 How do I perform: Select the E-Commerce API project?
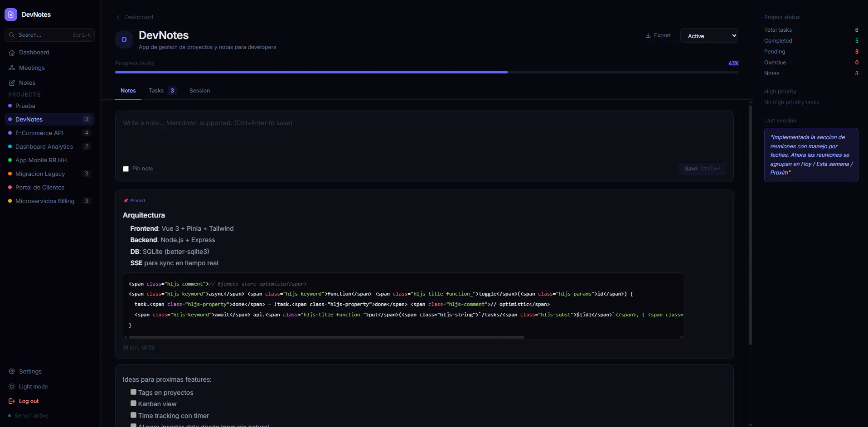(x=49, y=133)
